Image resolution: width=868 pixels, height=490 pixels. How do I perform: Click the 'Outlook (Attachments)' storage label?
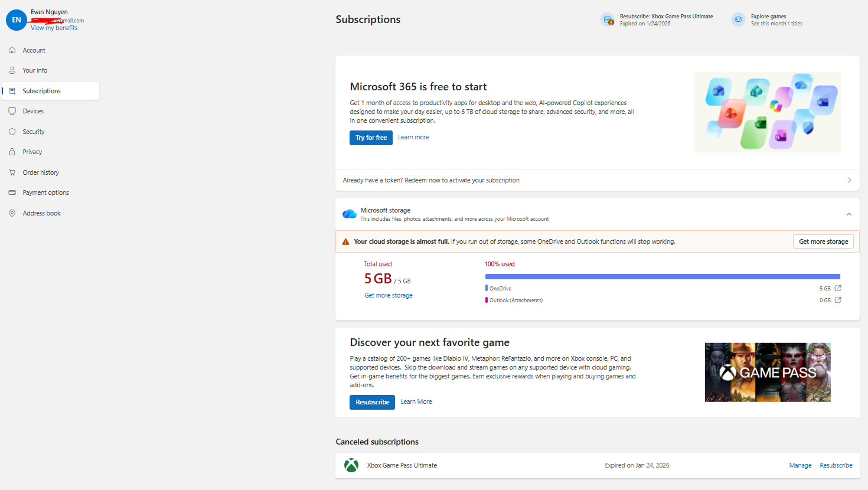click(516, 300)
